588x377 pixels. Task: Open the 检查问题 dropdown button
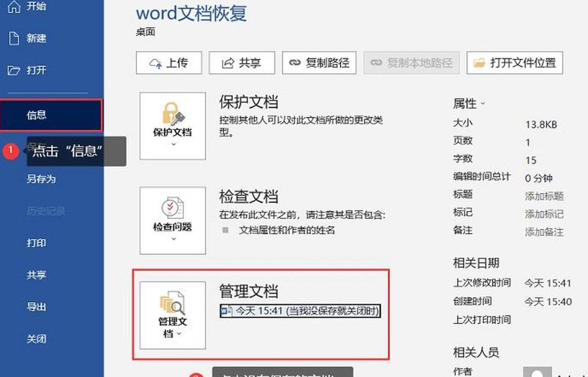[173, 221]
